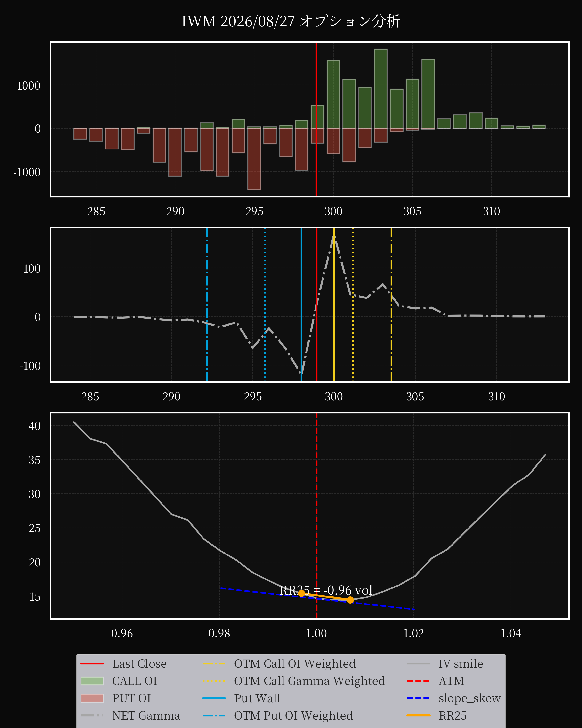Click the yellow dotted OTM Call Gamma Weighted legend sample
This screenshot has height=728, width=582.
(214, 681)
